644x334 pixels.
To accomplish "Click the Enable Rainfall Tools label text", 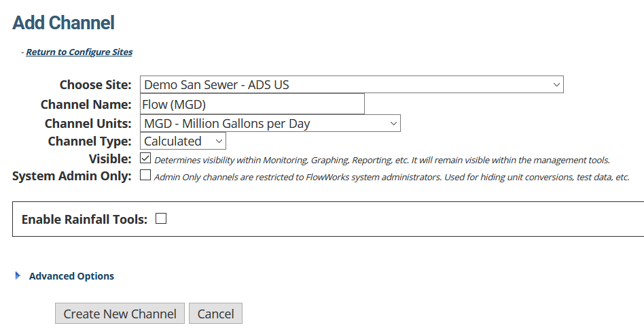I will pyautogui.click(x=85, y=220).
